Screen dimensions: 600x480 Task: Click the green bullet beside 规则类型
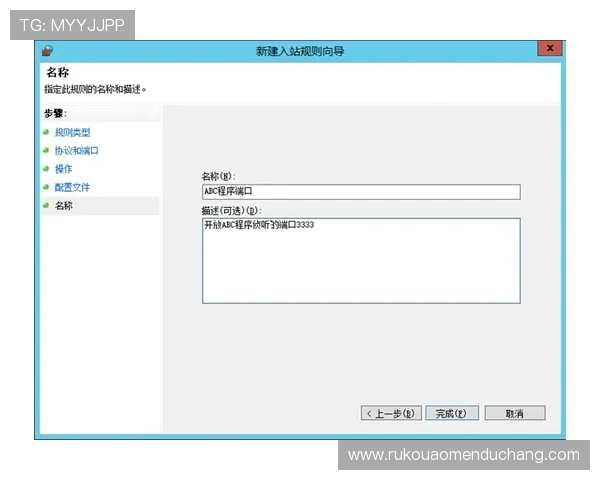(46, 132)
